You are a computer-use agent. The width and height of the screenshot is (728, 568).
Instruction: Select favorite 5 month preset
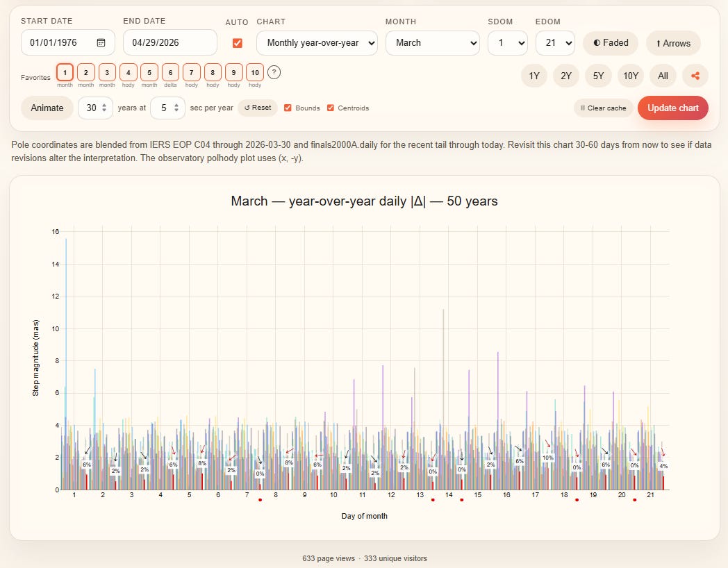[149, 72]
